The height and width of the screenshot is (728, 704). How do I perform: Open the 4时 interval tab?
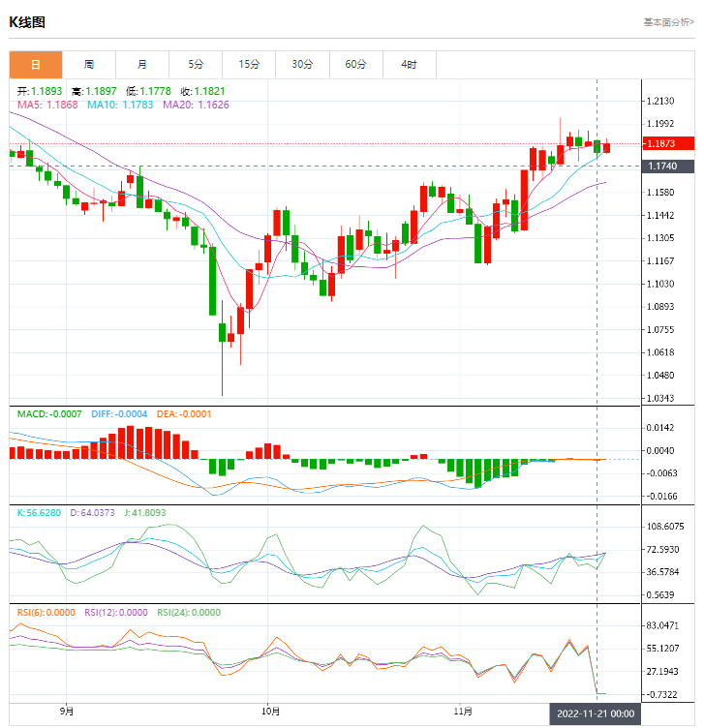point(410,65)
